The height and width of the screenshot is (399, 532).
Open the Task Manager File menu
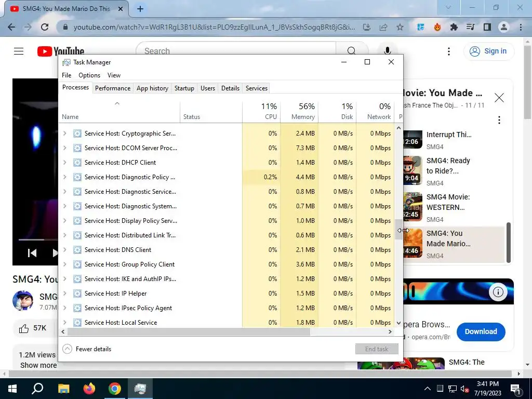[66, 75]
